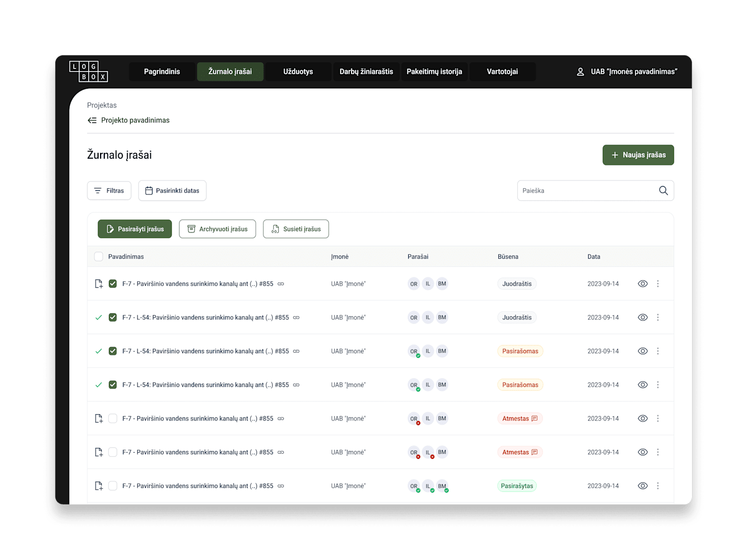
Task: Focus the Paieška search field
Action: (x=596, y=190)
